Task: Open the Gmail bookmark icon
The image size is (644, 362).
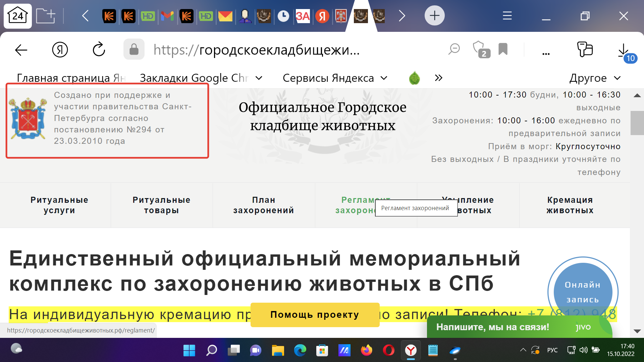Action: click(x=167, y=16)
